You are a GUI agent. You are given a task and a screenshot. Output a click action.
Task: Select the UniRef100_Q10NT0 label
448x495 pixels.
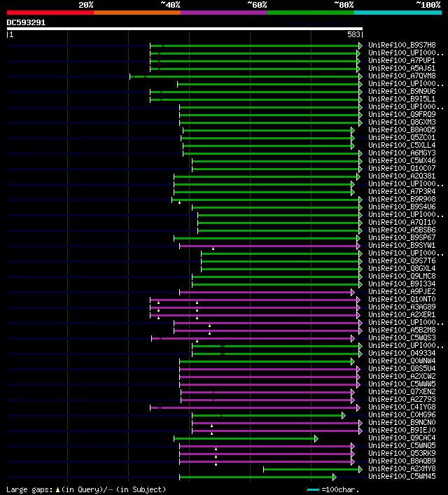click(x=402, y=299)
